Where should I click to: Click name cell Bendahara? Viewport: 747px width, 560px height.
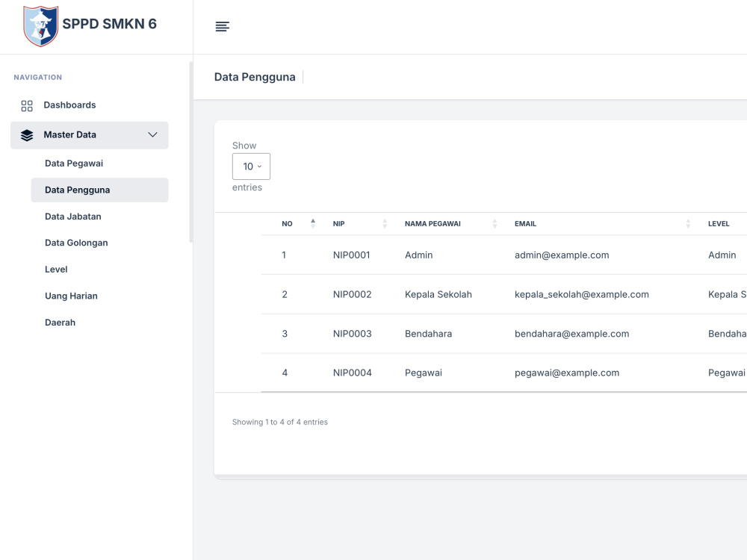coord(428,334)
